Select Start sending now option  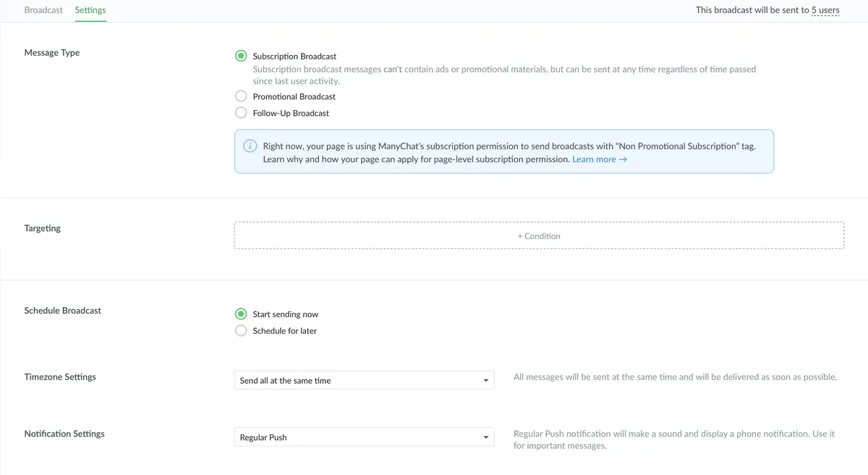point(241,314)
